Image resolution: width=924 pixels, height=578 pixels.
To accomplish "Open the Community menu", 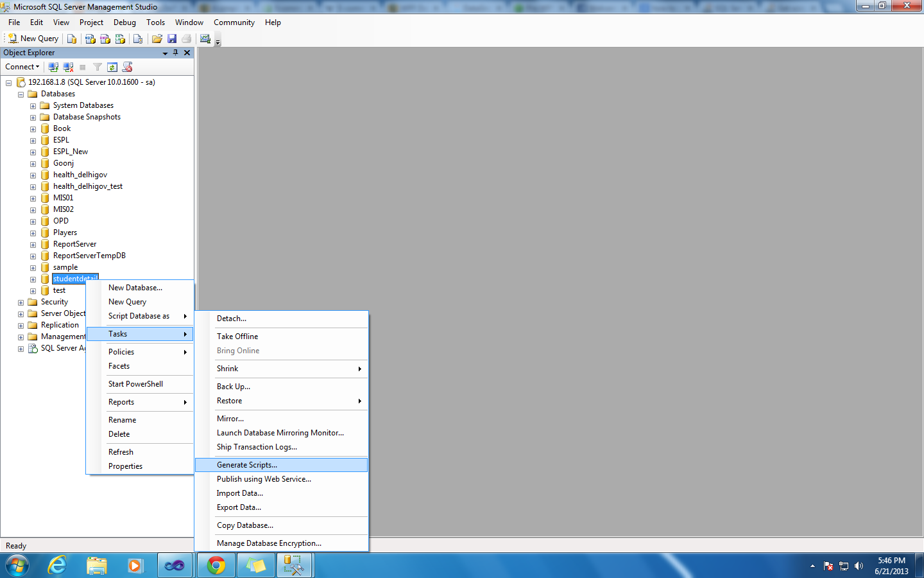I will [x=234, y=22].
